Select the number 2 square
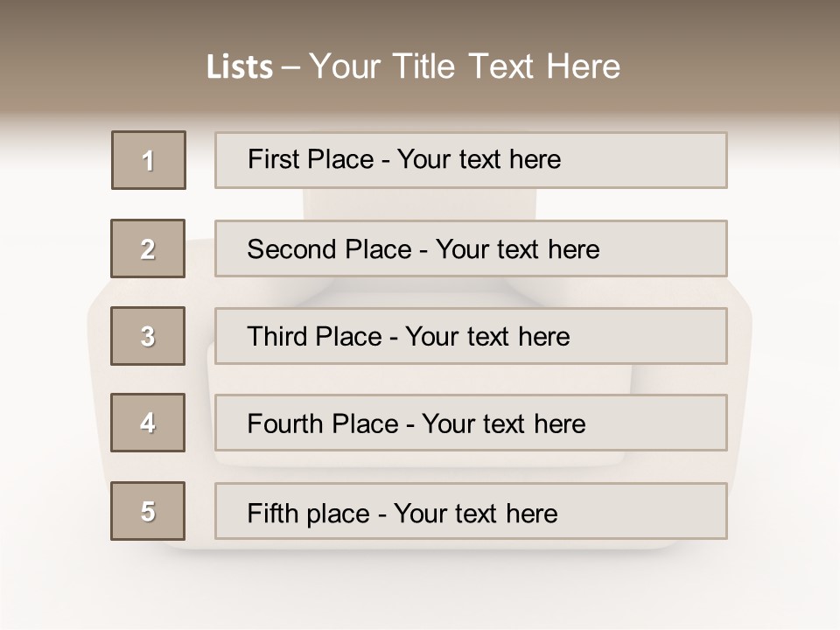Screen dimensions: 840x630 click(x=148, y=248)
